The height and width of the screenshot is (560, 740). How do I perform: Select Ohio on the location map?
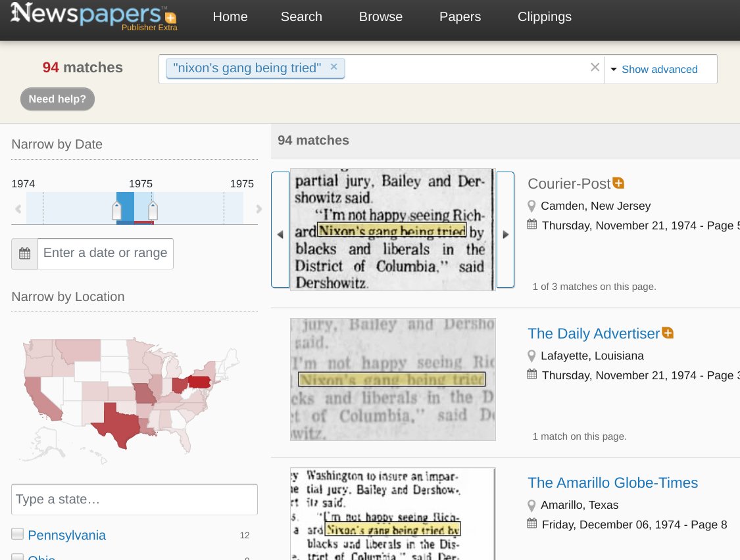180,385
